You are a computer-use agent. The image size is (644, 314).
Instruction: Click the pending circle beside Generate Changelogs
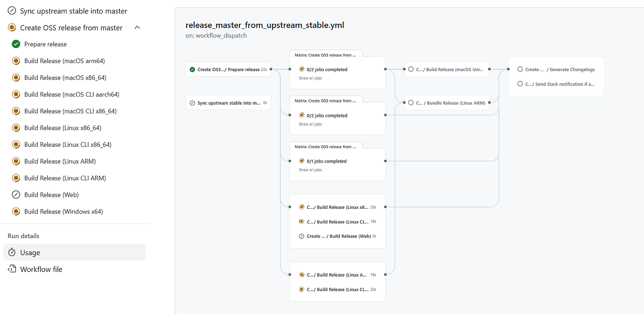tap(520, 70)
